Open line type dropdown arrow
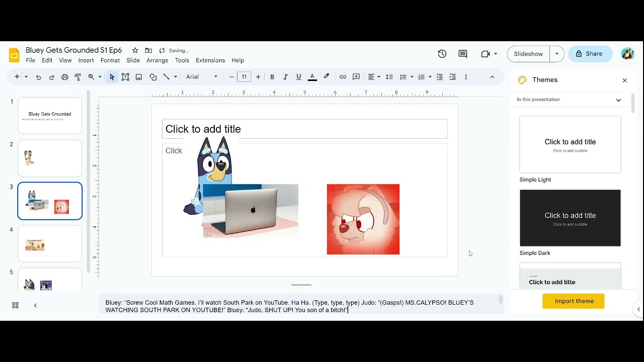Screen dimensions: 644x362 coord(175,77)
